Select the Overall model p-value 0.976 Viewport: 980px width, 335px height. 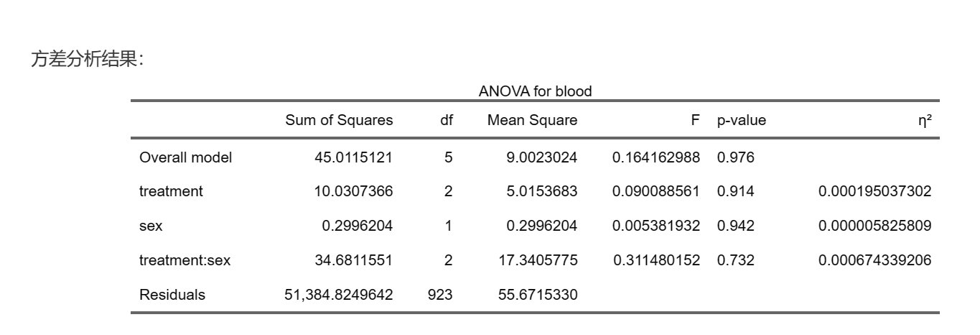pyautogui.click(x=735, y=157)
